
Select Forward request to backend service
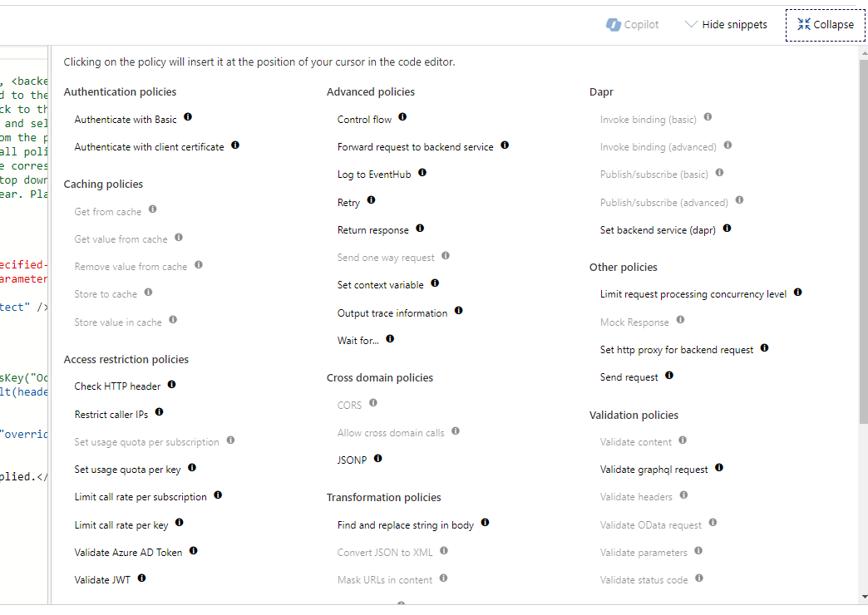[x=414, y=145]
